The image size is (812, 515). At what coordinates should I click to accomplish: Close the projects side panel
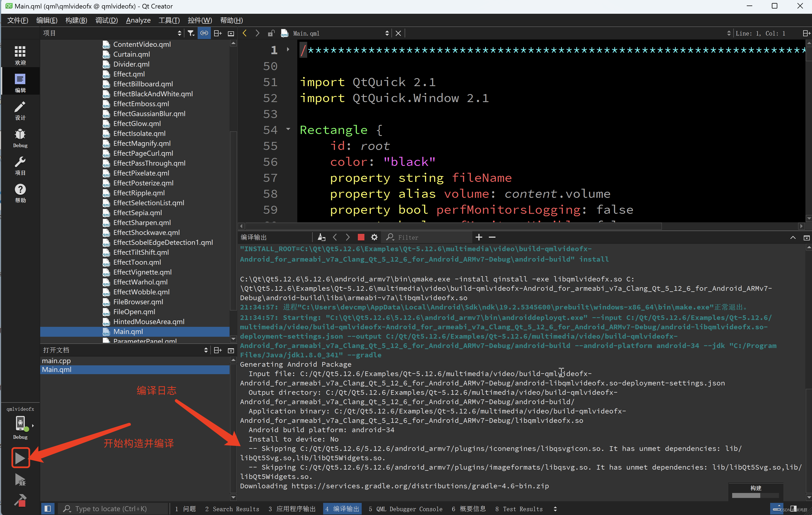point(231,33)
